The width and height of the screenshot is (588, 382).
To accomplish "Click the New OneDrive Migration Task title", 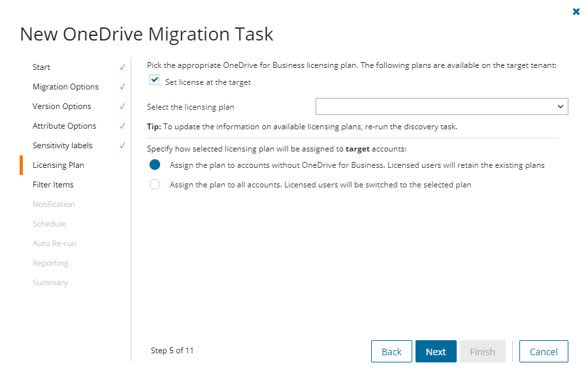I will click(146, 34).
